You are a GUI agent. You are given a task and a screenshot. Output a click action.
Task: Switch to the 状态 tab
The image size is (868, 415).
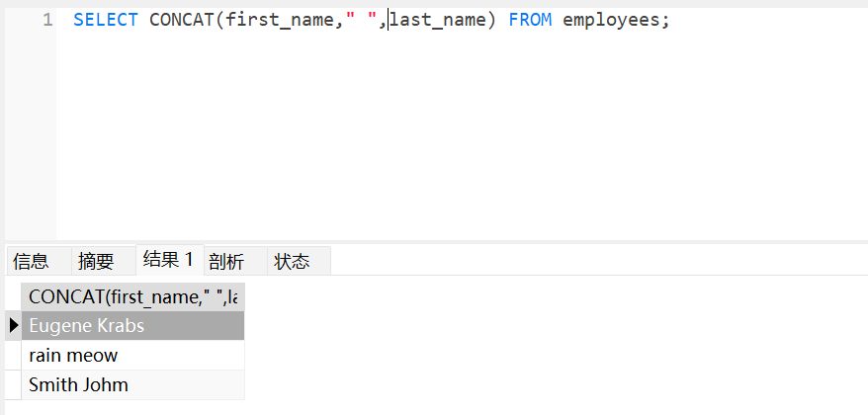[292, 261]
